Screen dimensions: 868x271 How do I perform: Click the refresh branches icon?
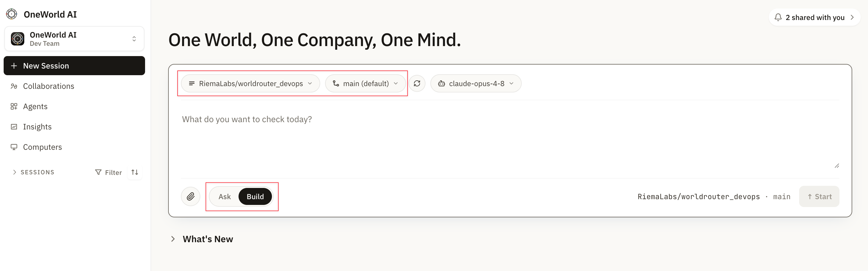(417, 83)
